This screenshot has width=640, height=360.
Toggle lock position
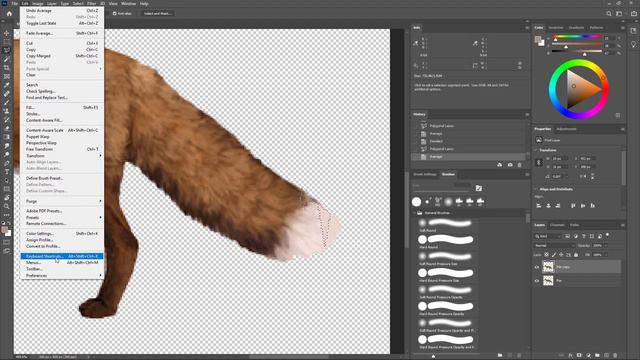561,255
